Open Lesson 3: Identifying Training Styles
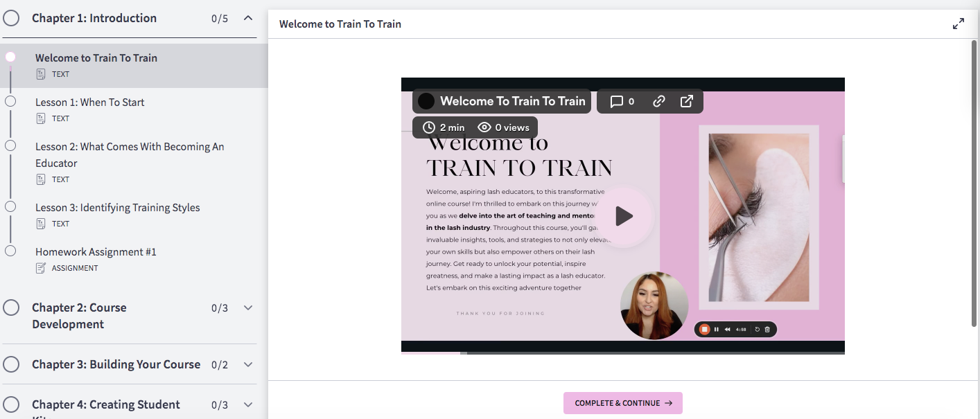This screenshot has width=980, height=419. pos(117,208)
